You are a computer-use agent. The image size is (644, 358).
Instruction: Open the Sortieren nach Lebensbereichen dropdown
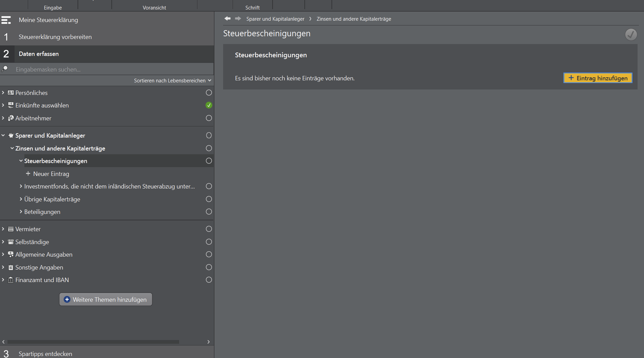(172, 81)
